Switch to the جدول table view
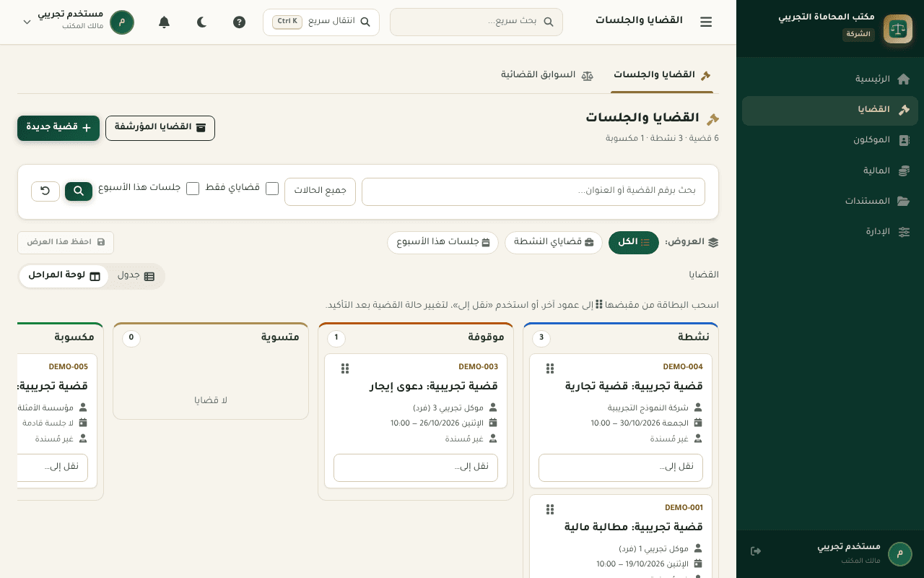Screen dimensions: 924x578 coord(136,276)
